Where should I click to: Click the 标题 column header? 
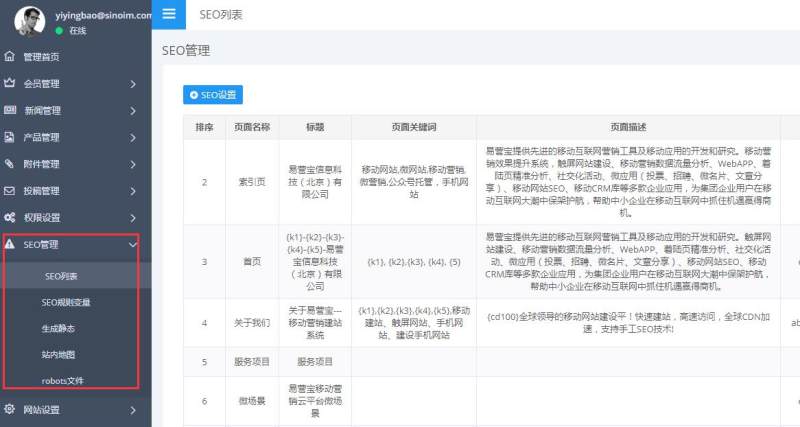[x=315, y=127]
